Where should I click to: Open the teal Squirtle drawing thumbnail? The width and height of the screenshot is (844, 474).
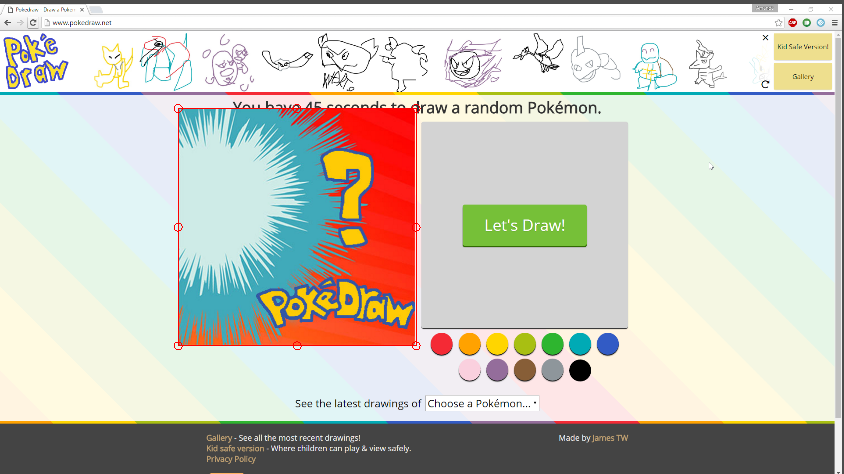pos(654,66)
